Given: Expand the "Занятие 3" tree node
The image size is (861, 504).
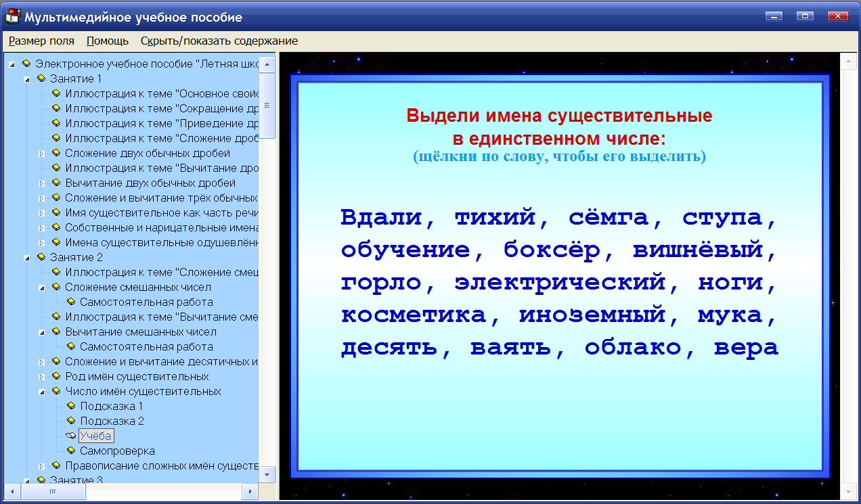Looking at the screenshot, I should click(28, 480).
